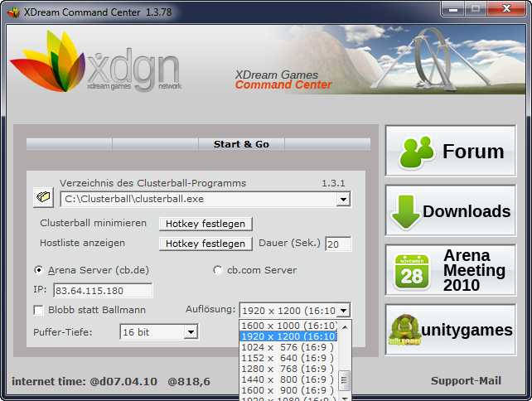The height and width of the screenshot is (401, 532).
Task: Open the Forum button
Action: pos(451,151)
